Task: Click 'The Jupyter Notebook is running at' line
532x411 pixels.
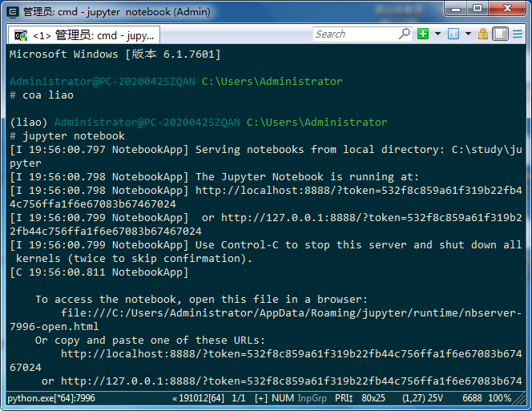Action: (215, 177)
